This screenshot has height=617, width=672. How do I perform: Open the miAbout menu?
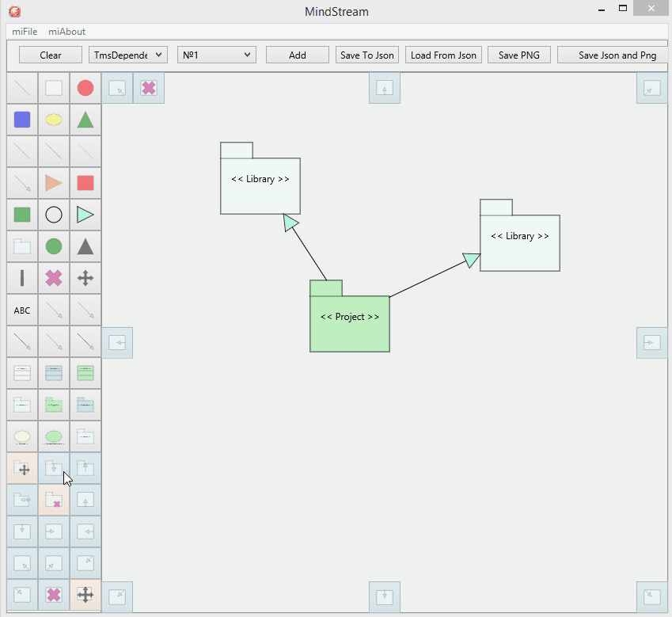66,32
